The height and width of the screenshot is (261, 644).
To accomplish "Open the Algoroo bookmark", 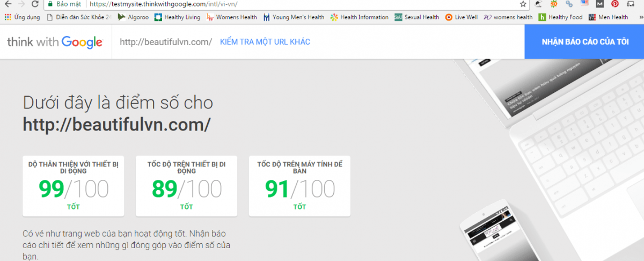I will click(132, 17).
